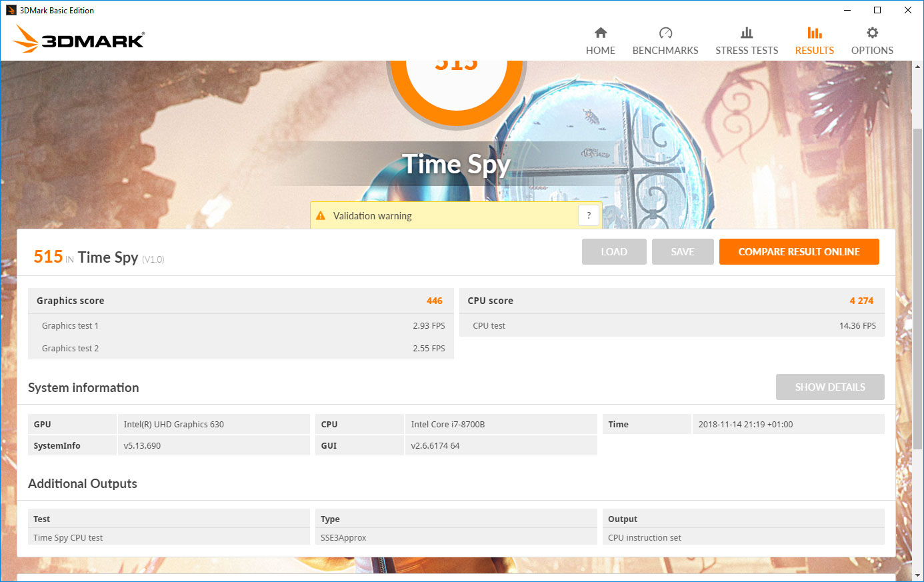The image size is (924, 582).
Task: Click the GUI version v2.6.6174 64
Action: click(x=435, y=446)
